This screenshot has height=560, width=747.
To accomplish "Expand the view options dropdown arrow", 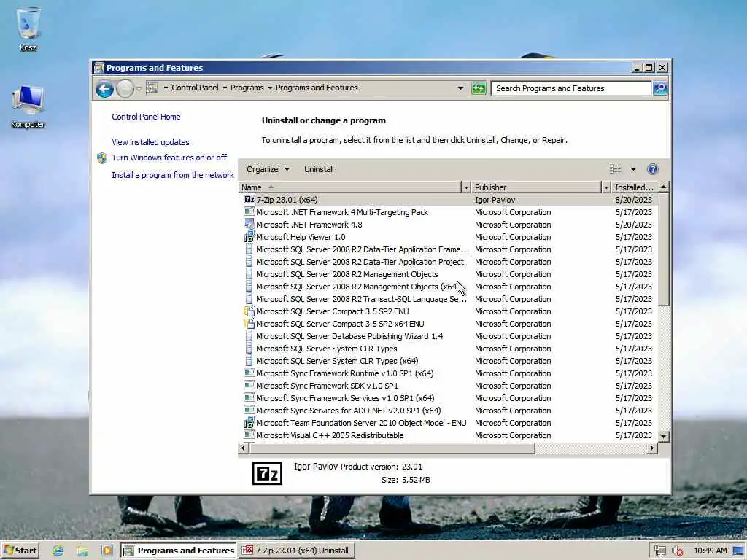I will [x=633, y=169].
